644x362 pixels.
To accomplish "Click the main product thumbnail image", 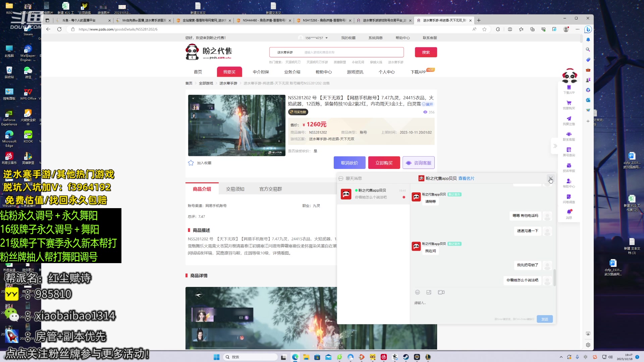I will (236, 125).
